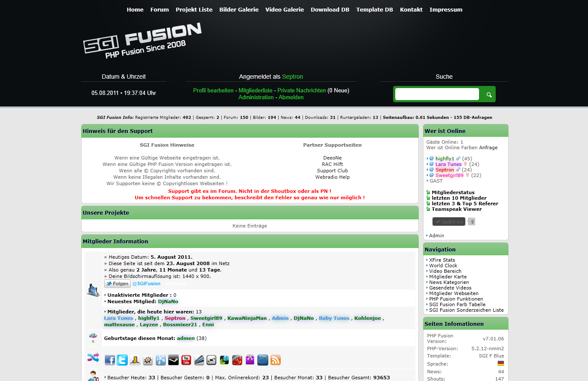The width and height of the screenshot is (588, 381).
Task: Click the Profil bearbeiten link
Action: point(213,90)
